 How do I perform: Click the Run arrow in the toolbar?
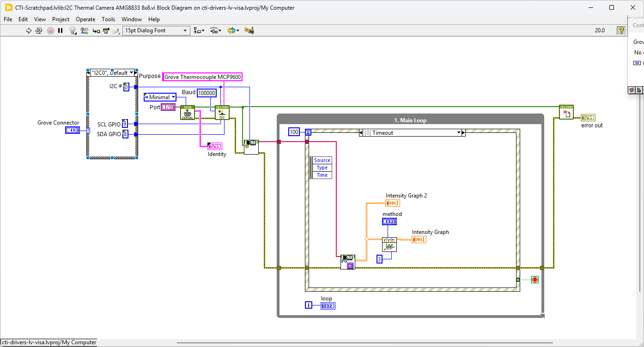pos(29,30)
